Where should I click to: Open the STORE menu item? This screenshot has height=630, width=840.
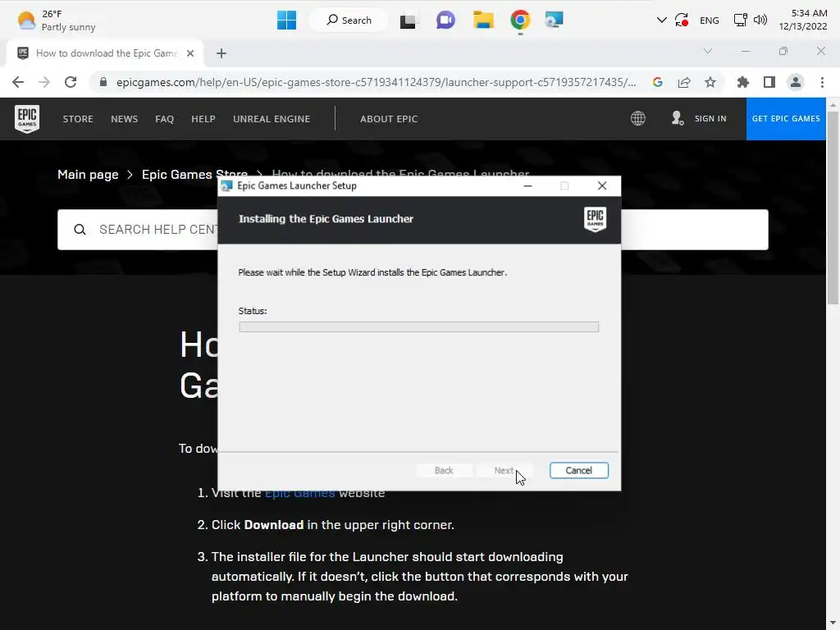78,119
